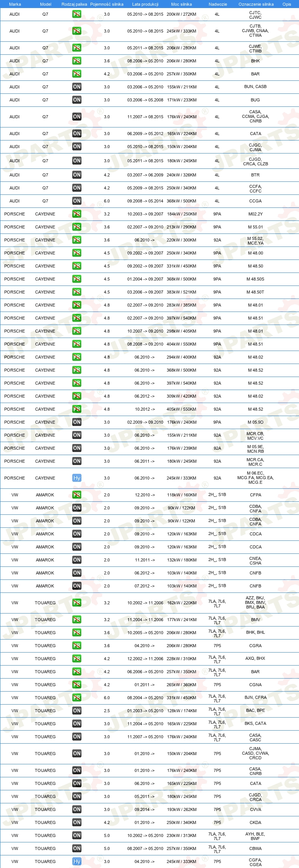Click petrol icon in Cayenne M02.2Y row
The height and width of the screenshot is (868, 299).
pos(77,214)
